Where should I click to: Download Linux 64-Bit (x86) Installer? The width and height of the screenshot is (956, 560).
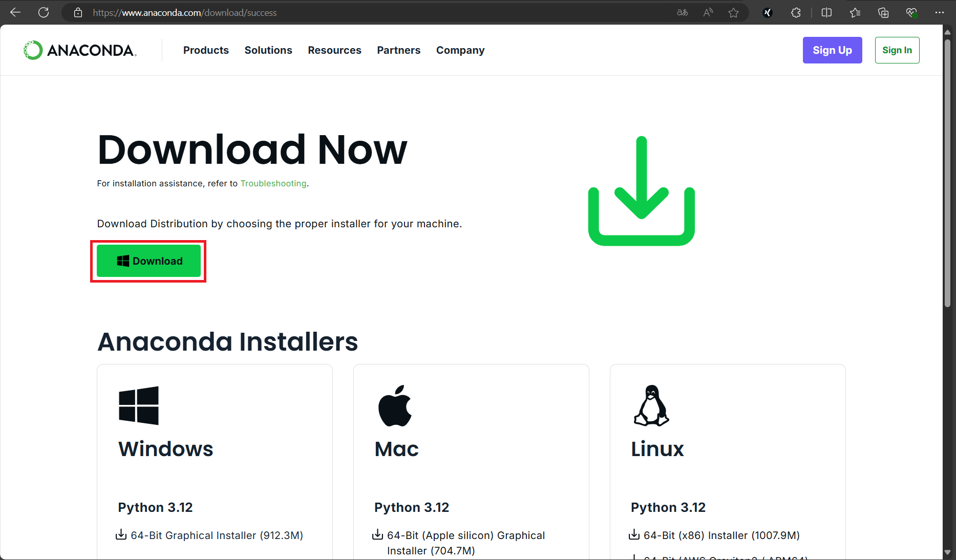point(721,535)
